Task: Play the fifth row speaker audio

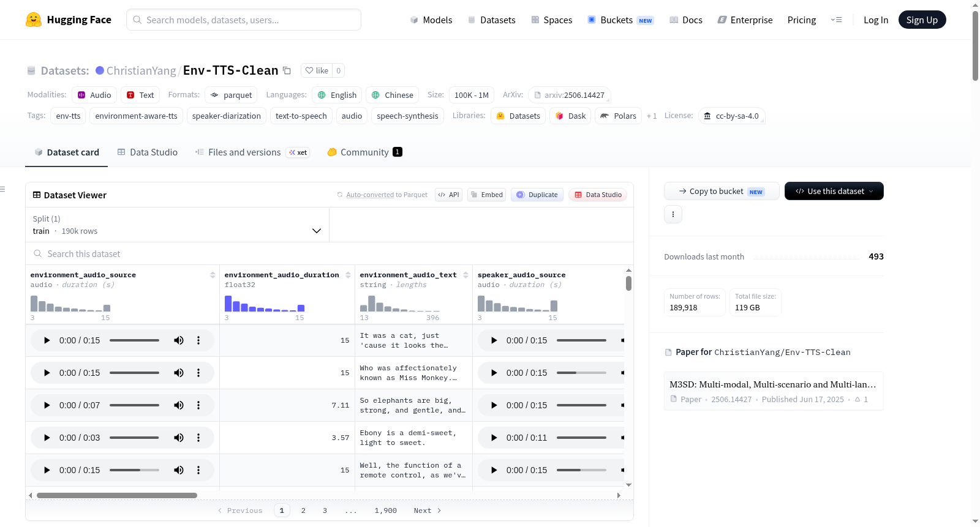Action: pyautogui.click(x=494, y=470)
